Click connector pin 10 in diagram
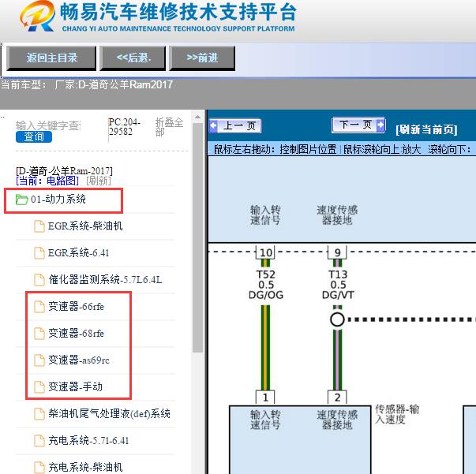Viewport: 476px width, 474px height. pos(265,252)
